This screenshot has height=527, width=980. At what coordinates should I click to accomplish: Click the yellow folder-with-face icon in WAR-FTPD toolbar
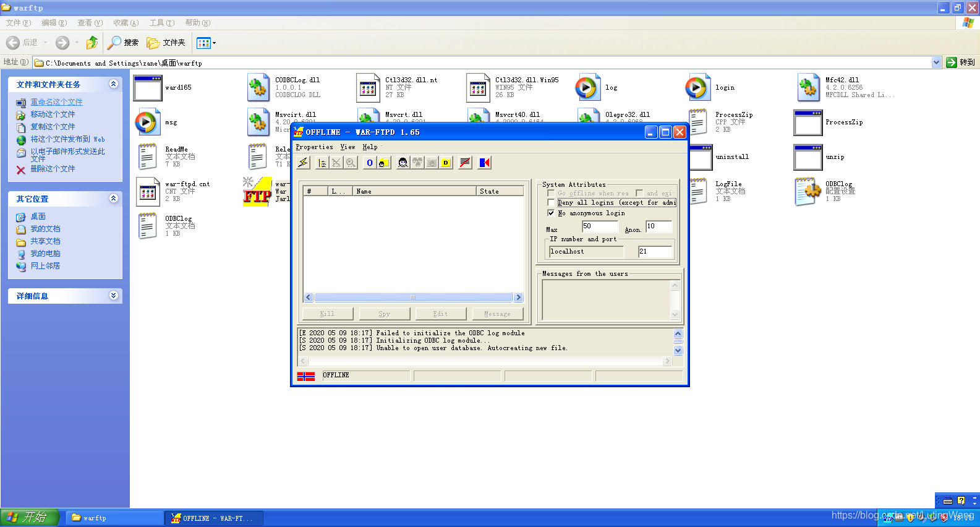pos(383,163)
